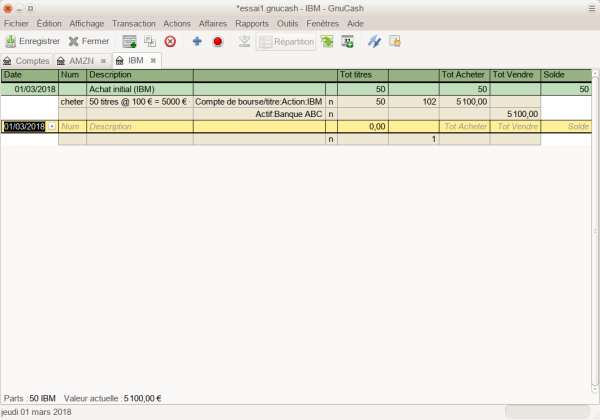Click the transfer funds toolbar icon
Viewport: 600px width, 420px height.
pos(374,41)
